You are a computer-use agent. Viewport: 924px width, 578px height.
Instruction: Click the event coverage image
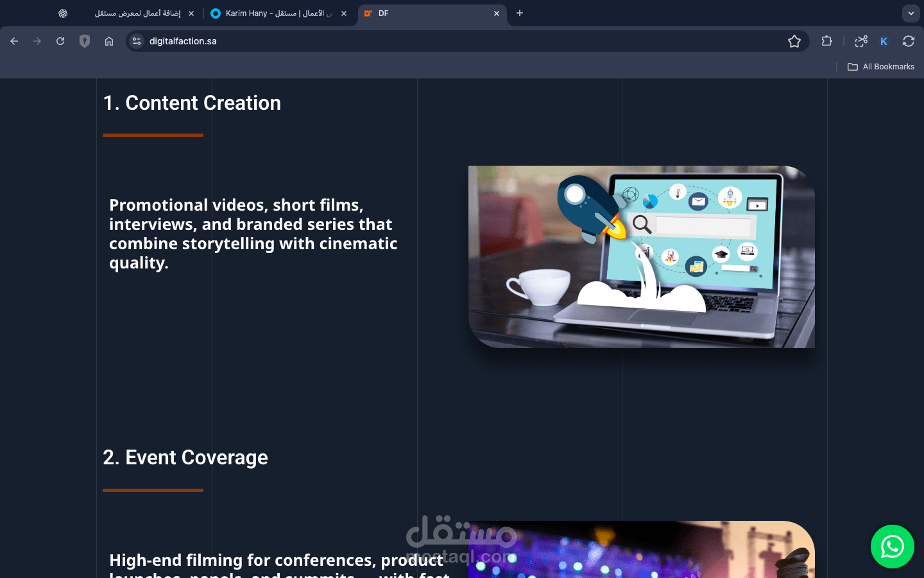[642, 549]
